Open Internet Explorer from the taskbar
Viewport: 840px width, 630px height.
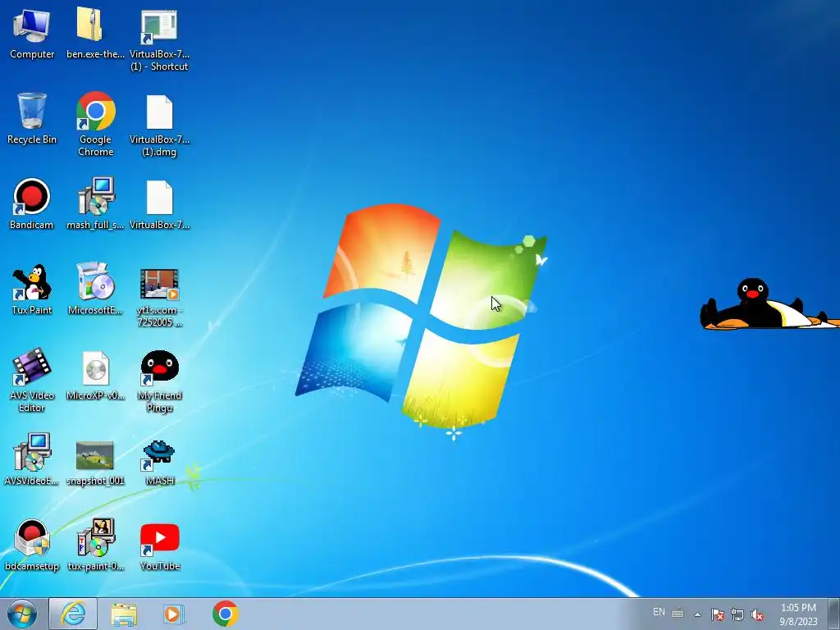[x=73, y=614]
